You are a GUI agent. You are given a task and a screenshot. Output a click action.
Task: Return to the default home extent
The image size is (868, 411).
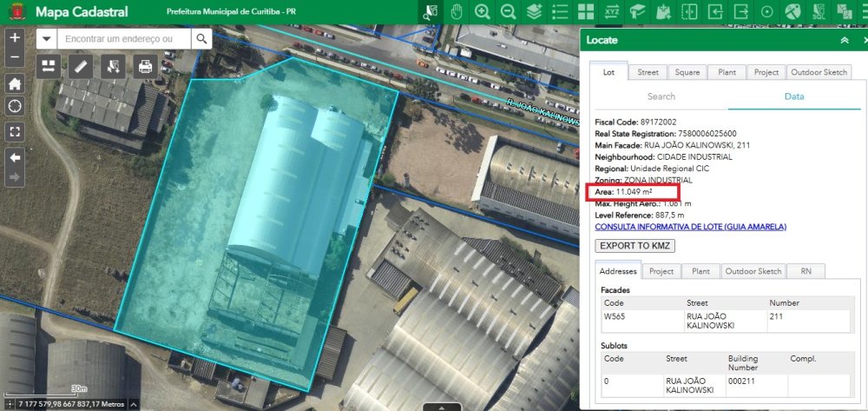click(x=15, y=83)
